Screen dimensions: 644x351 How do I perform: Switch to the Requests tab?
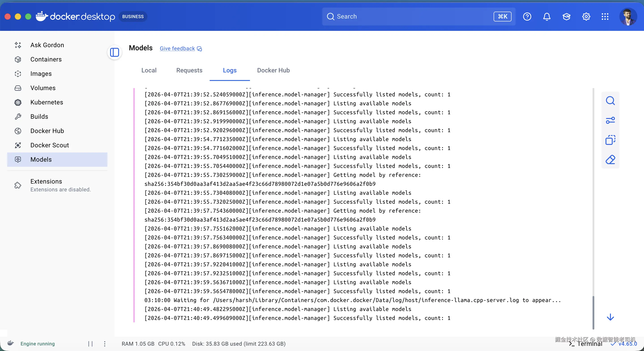point(189,70)
